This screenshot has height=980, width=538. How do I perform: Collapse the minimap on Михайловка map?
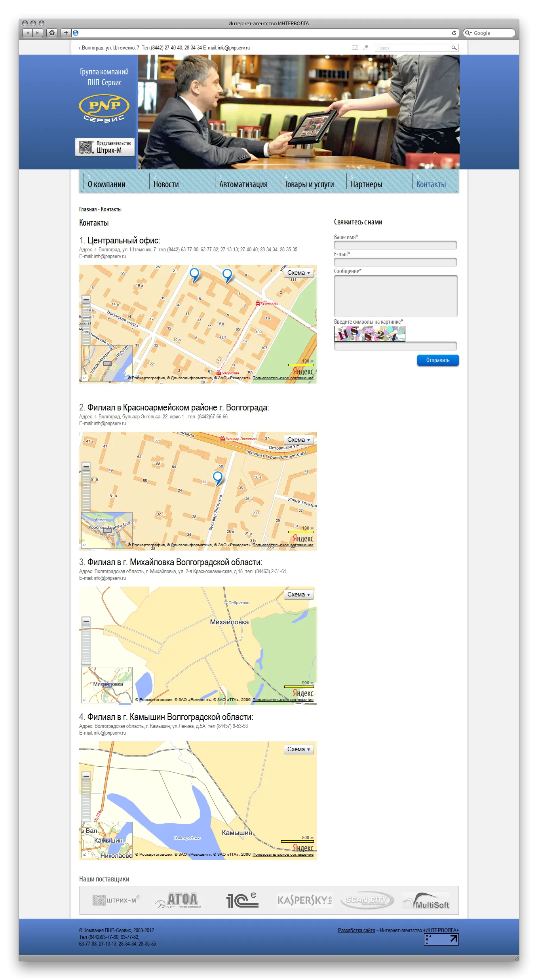pyautogui.click(x=85, y=700)
